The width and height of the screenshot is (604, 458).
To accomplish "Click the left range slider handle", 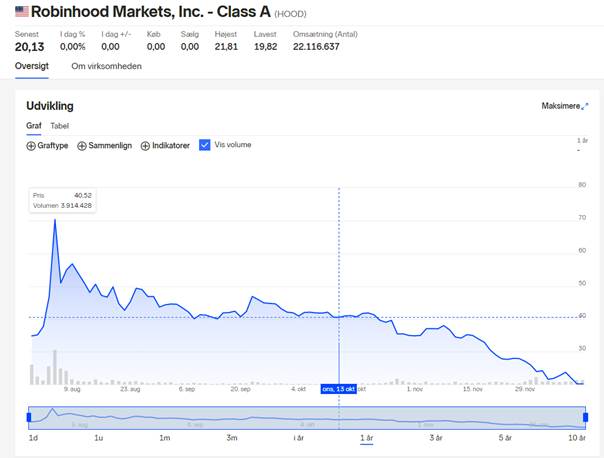I will (29, 417).
